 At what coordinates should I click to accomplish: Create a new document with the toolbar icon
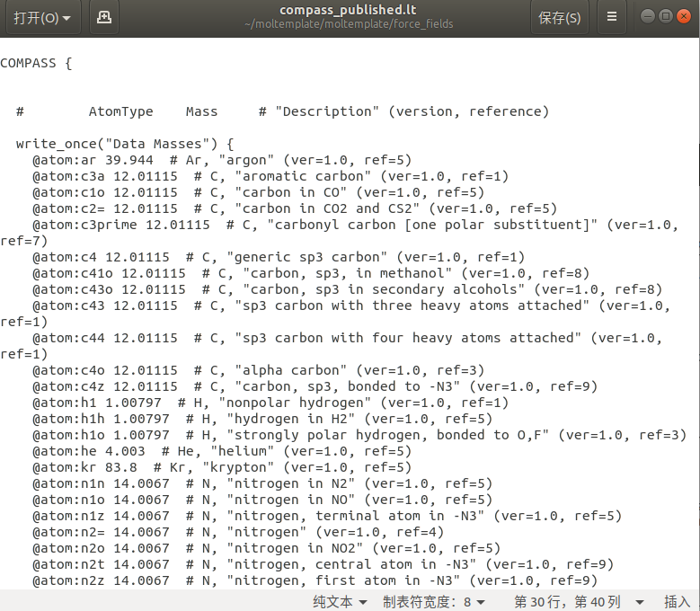click(x=104, y=17)
